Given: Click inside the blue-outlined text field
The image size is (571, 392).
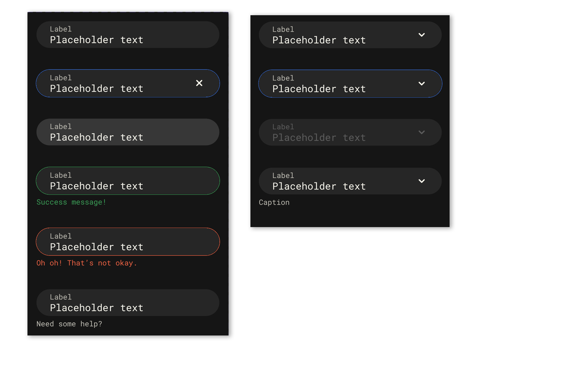Looking at the screenshot, I should pyautogui.click(x=119, y=83).
